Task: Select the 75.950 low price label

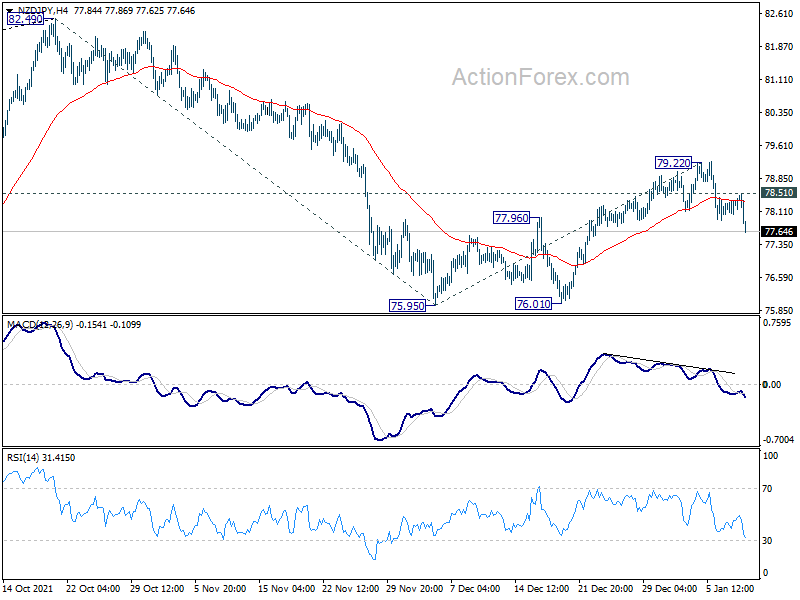Action: coord(407,306)
